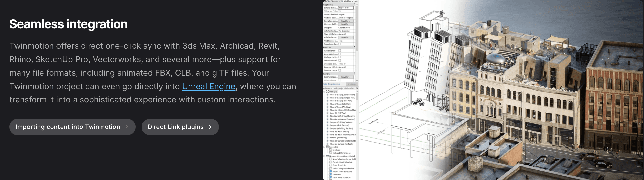644x180 pixels.
Task: Expand Plans d'étage (Coordination) node
Action: click(x=328, y=95)
